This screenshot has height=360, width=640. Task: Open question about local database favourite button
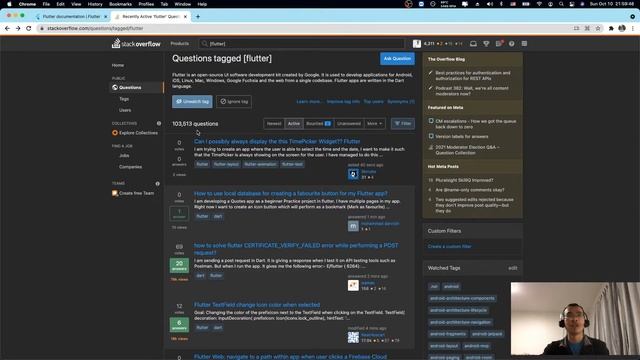pyautogui.click(x=291, y=193)
